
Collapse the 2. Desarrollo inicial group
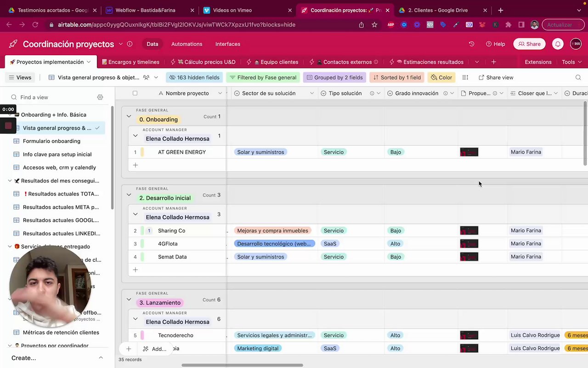(x=129, y=195)
